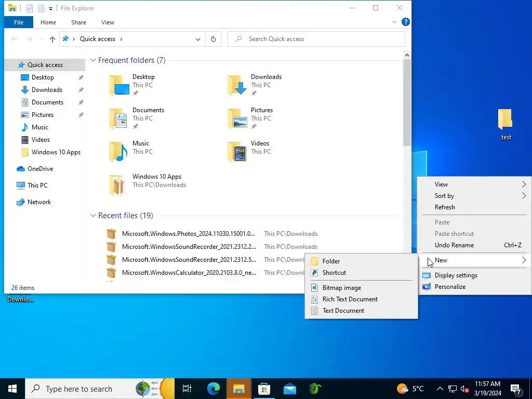
Task: Create a new Text Document
Action: point(361,311)
